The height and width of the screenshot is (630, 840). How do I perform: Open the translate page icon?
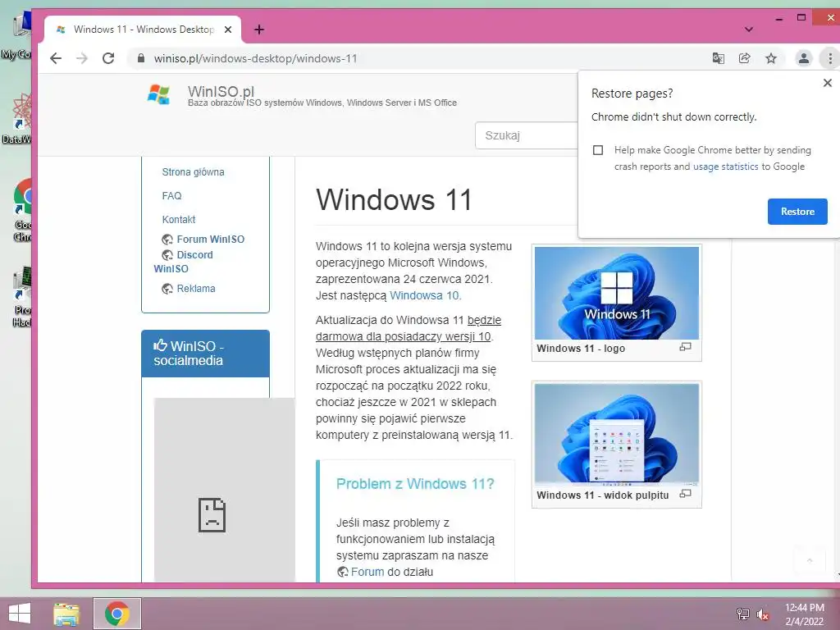click(719, 58)
